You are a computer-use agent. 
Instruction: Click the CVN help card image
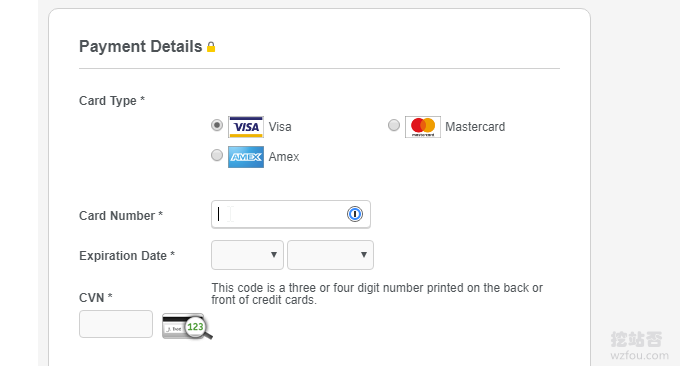(187, 326)
